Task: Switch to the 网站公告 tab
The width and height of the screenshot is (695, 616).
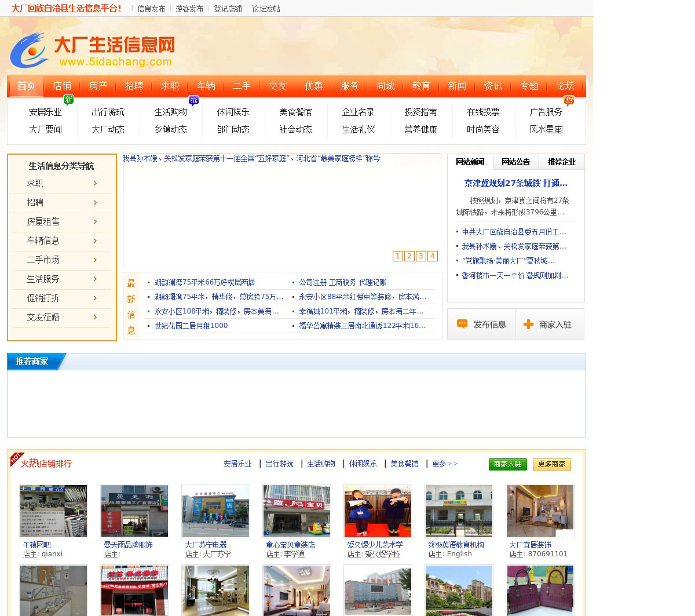Action: (x=515, y=162)
